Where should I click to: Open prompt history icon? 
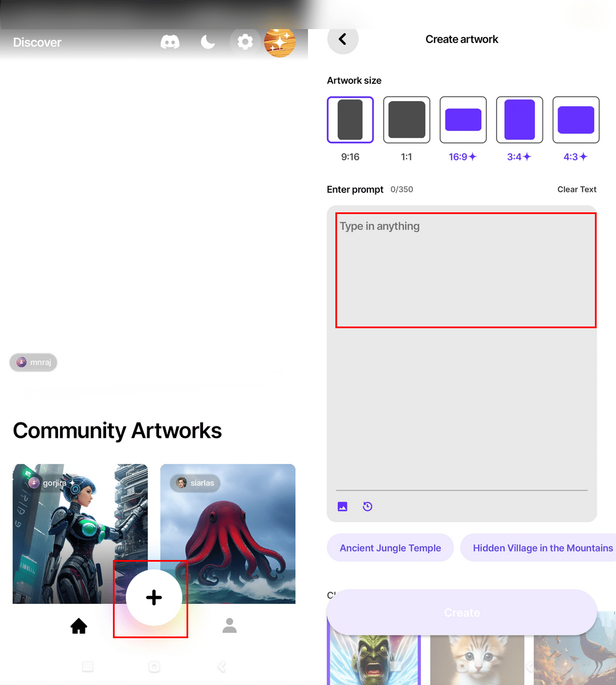tap(368, 506)
